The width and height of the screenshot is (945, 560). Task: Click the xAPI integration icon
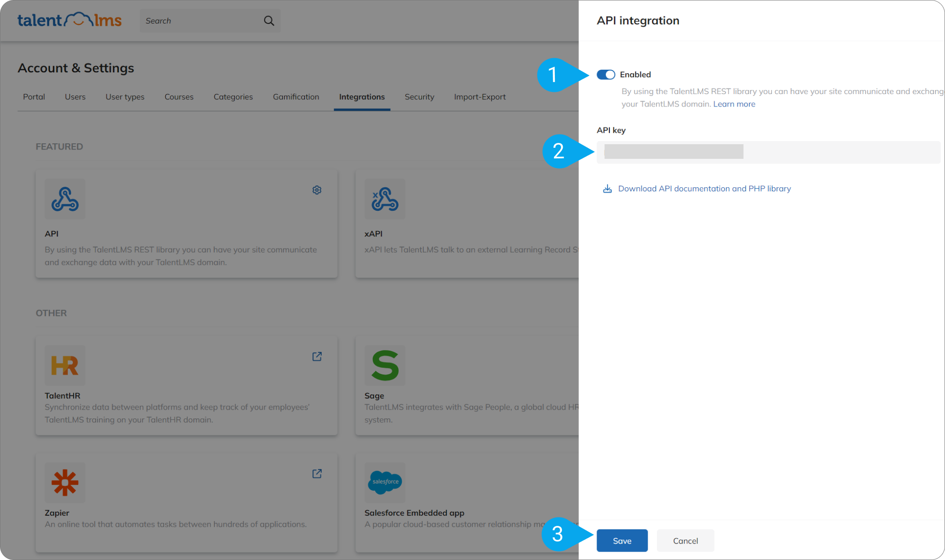(384, 199)
